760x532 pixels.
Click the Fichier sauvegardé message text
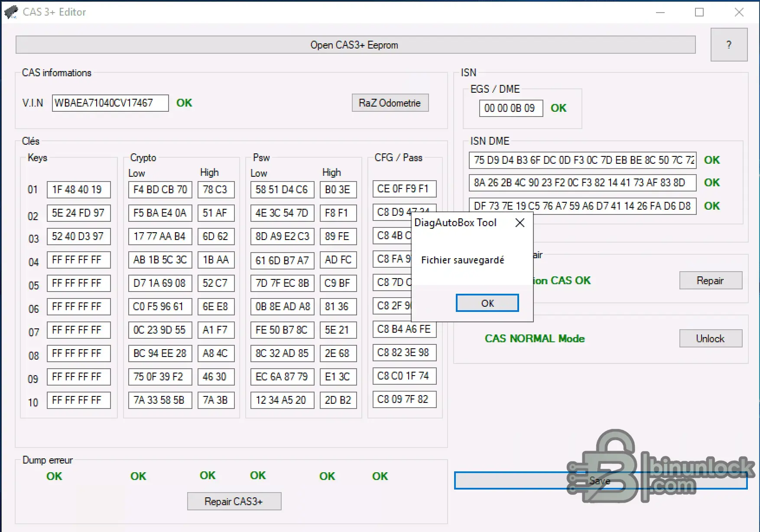[x=463, y=260]
